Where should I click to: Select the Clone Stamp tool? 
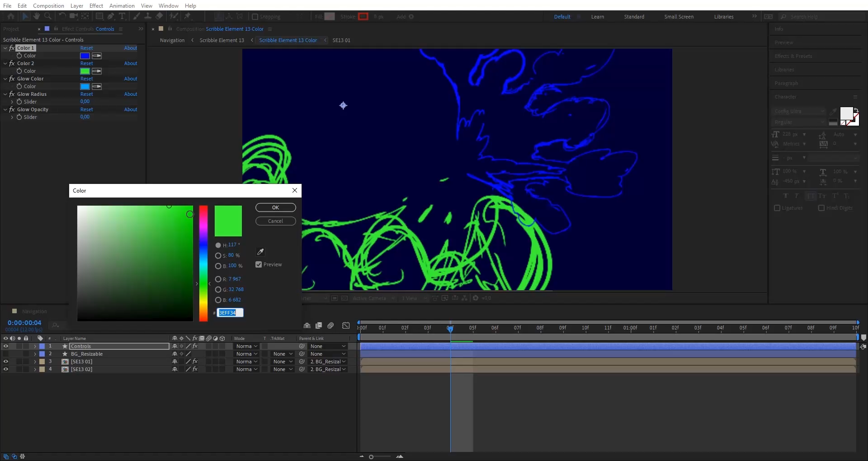(x=148, y=16)
